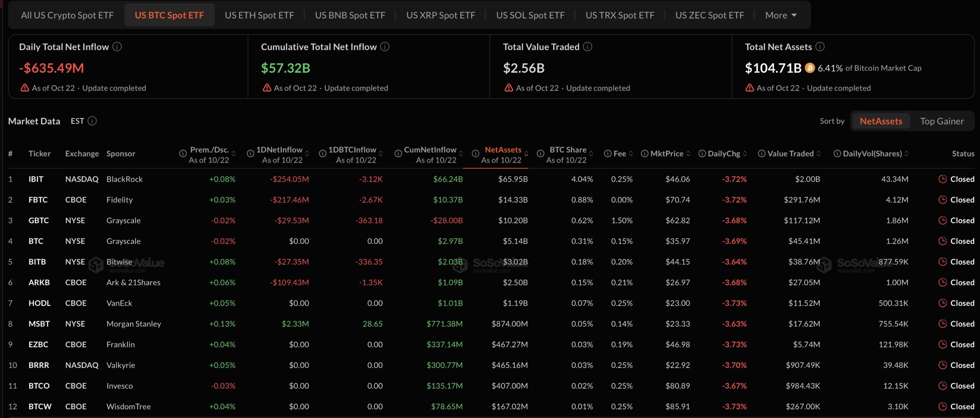Select the -$28.00B CumNetInflow cell for GBTC
Image resolution: width=980 pixels, height=418 pixels.
(446, 220)
